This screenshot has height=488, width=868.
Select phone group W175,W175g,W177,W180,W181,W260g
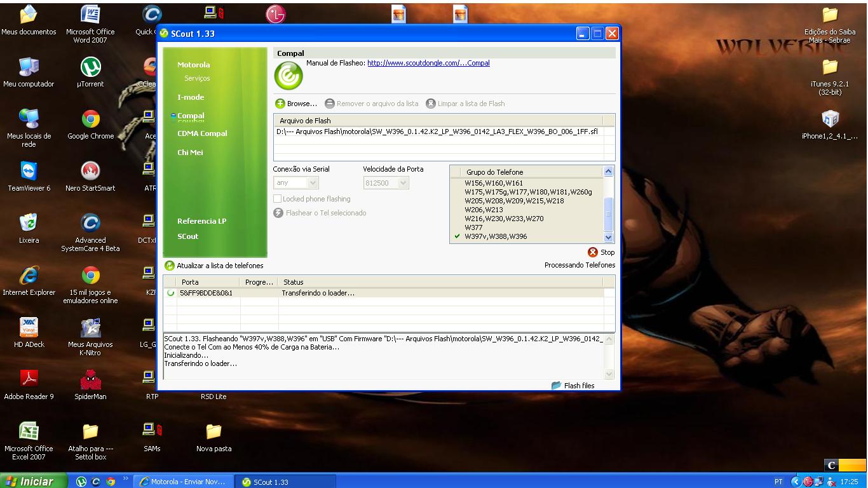click(x=528, y=192)
